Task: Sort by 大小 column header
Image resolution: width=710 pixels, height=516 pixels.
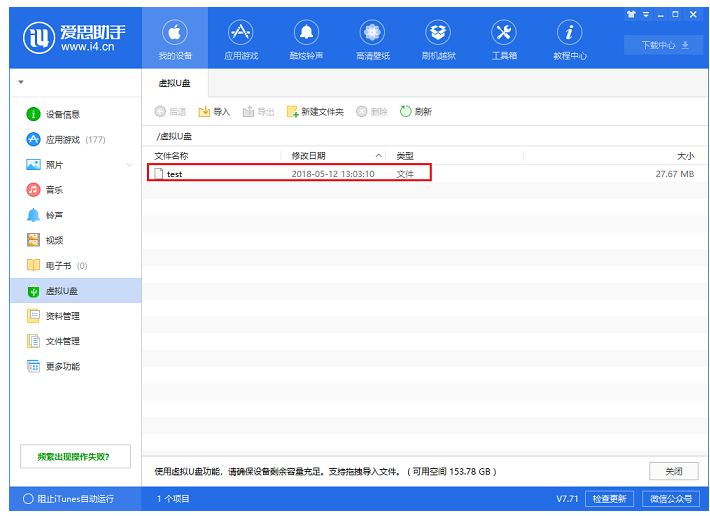Action: [x=686, y=156]
